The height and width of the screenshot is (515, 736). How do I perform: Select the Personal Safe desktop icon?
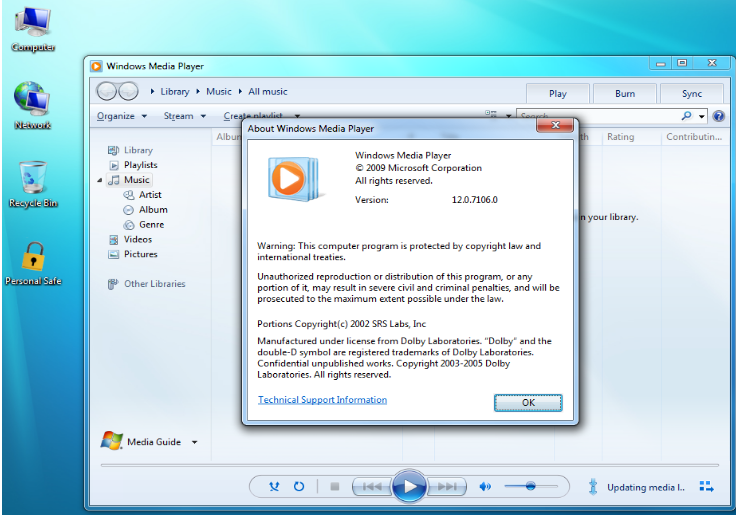pos(33,263)
